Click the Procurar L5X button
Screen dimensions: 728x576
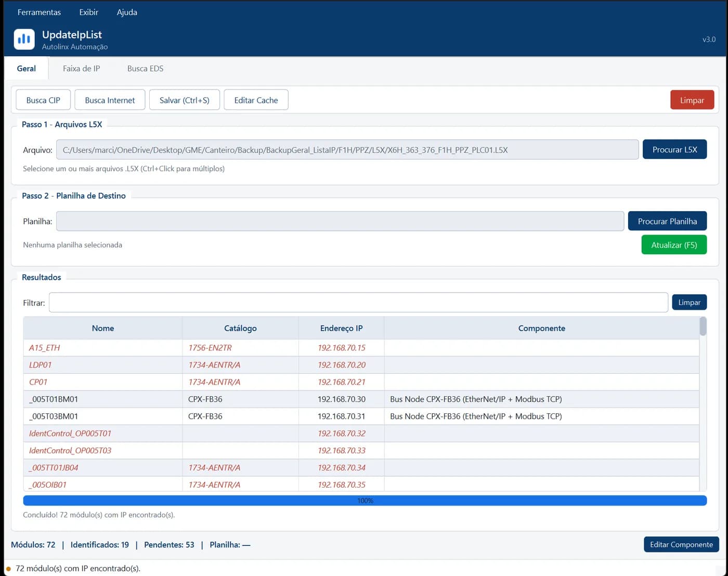pyautogui.click(x=674, y=149)
